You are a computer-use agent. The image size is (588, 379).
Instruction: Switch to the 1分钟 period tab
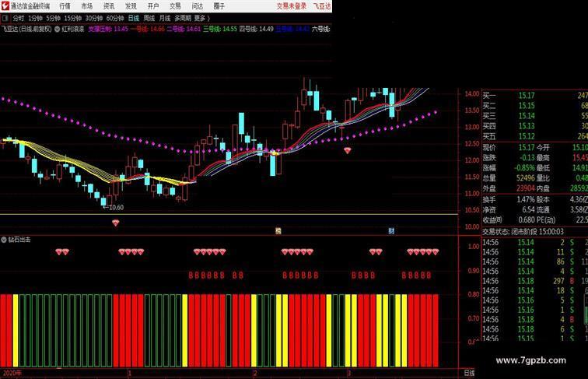pyautogui.click(x=35, y=18)
